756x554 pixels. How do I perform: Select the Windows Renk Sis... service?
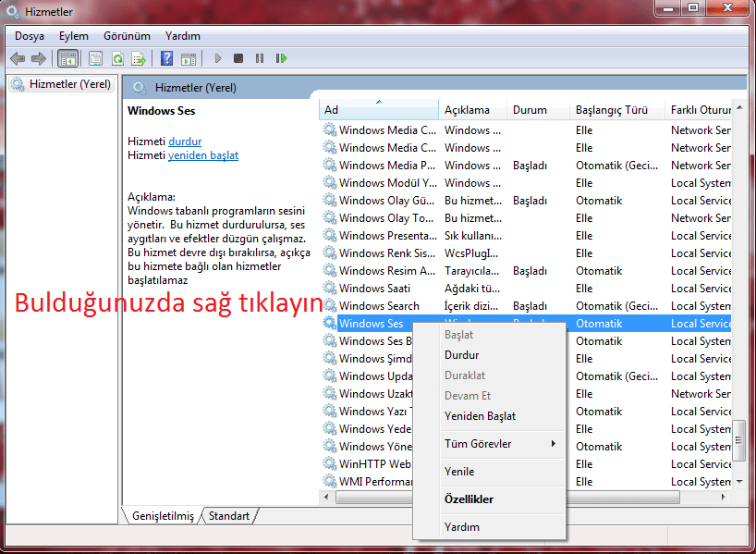click(526, 253)
